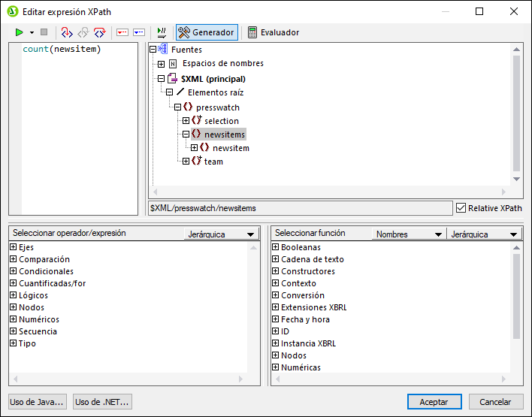Click the function list vertical scrollbar
Viewport: 532px width, 417px height.
[516, 301]
